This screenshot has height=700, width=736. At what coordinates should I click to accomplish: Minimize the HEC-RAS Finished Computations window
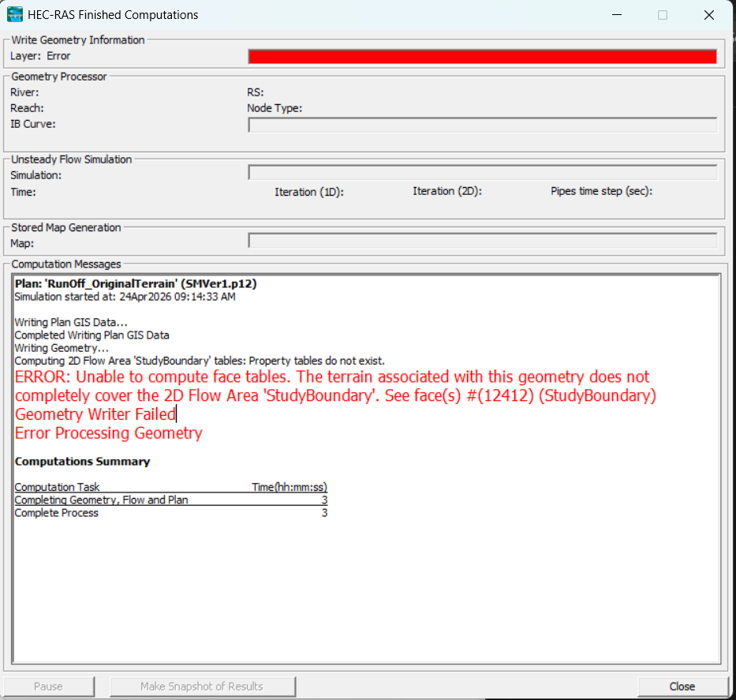pos(616,15)
